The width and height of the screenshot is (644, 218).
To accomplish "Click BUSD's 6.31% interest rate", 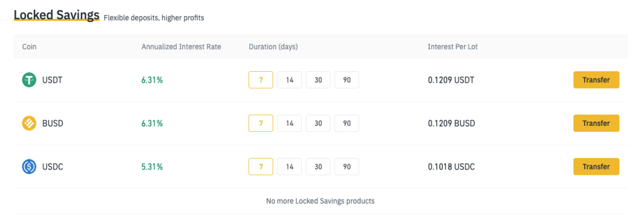I will pos(152,123).
